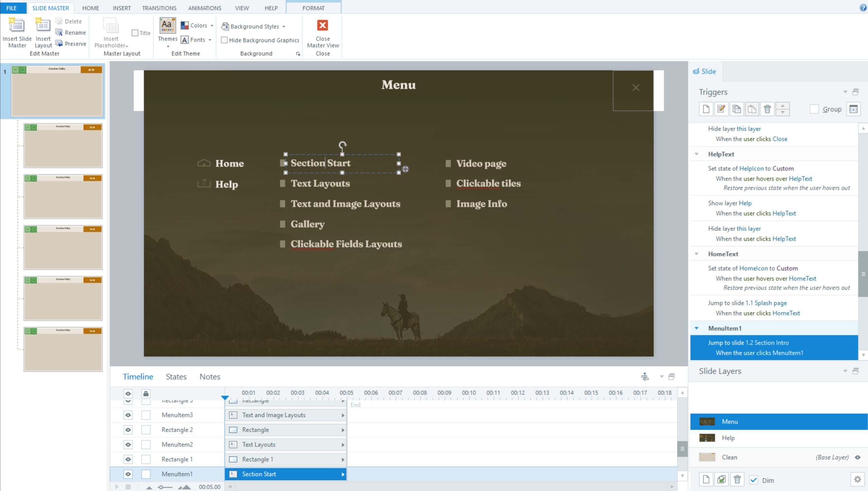Toggle lock all column in timeline header
Image resolution: width=868 pixels, height=491 pixels.
tap(146, 394)
